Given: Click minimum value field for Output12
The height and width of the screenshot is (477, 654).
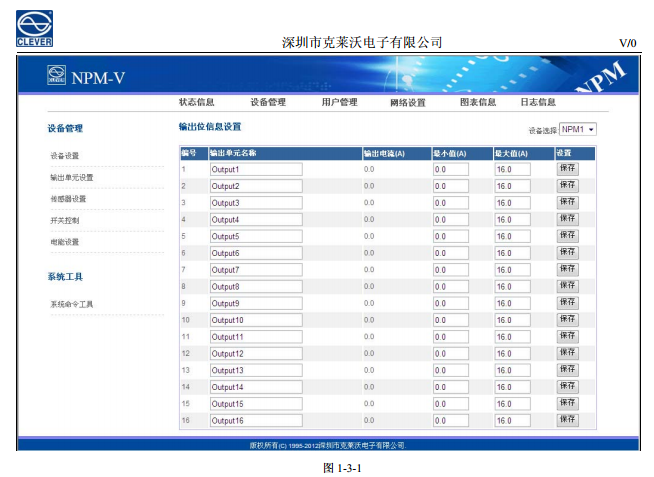Looking at the screenshot, I should (x=450, y=354).
